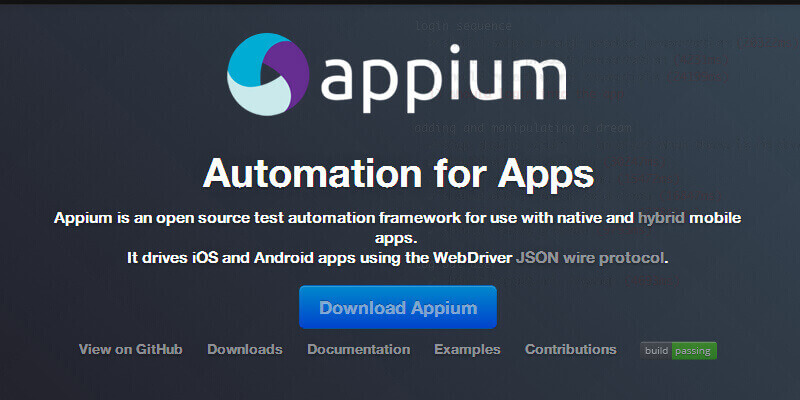
Task: Click the Download Appium button
Action: [398, 307]
